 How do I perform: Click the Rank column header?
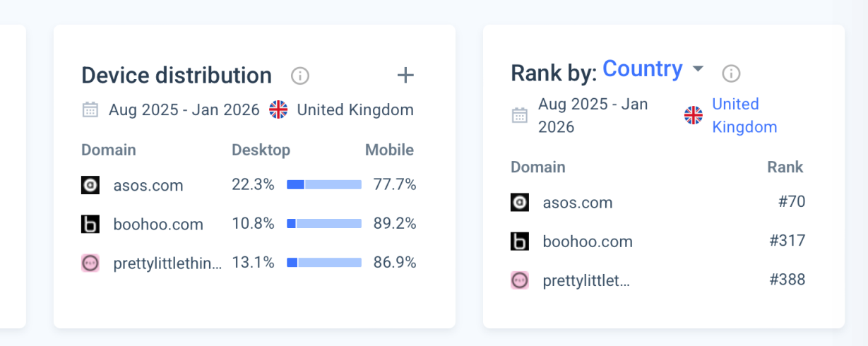[x=785, y=167]
